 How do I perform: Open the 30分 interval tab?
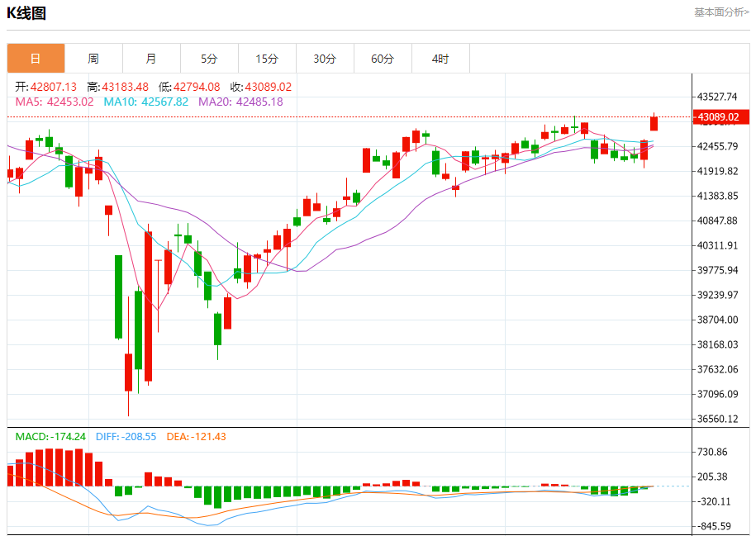325,59
